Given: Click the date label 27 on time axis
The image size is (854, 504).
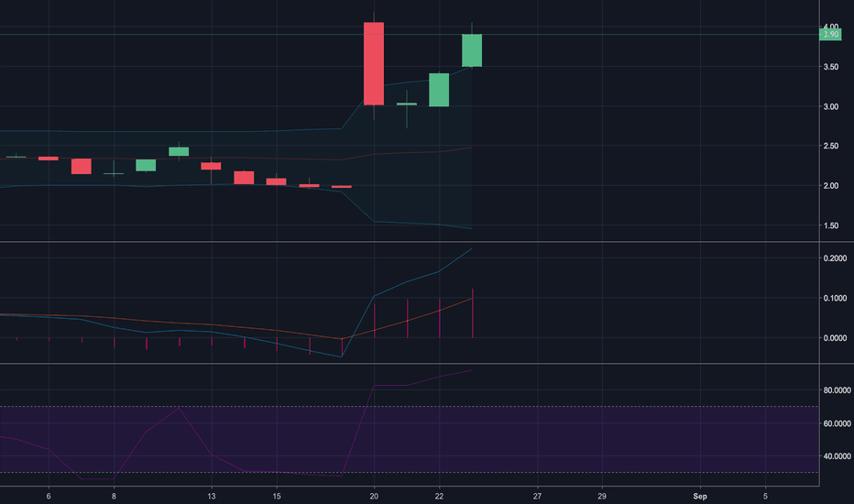Looking at the screenshot, I should pyautogui.click(x=537, y=496).
